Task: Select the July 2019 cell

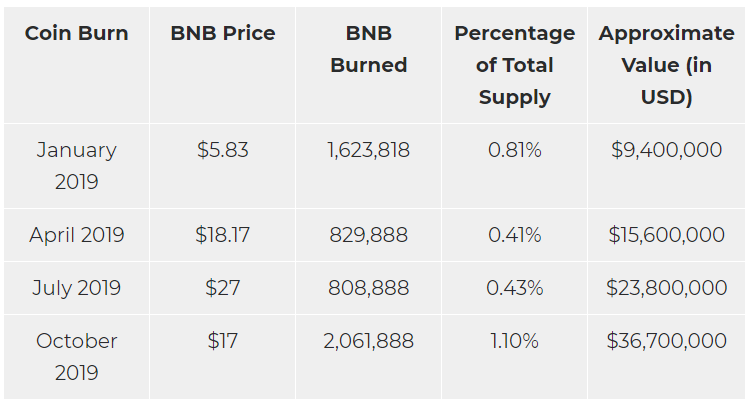Action: pos(77,287)
